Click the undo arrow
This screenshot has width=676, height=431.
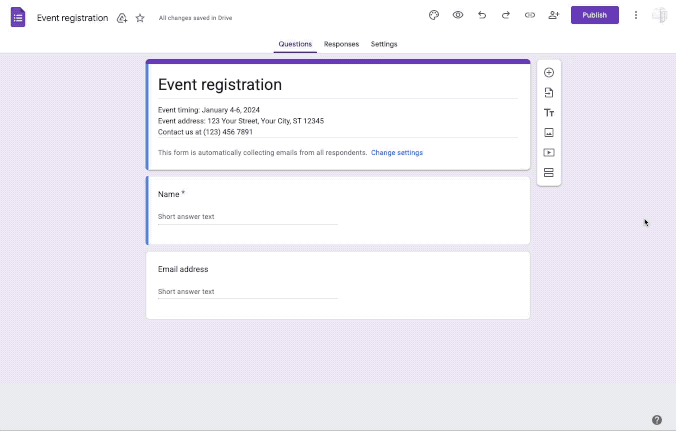pos(482,15)
